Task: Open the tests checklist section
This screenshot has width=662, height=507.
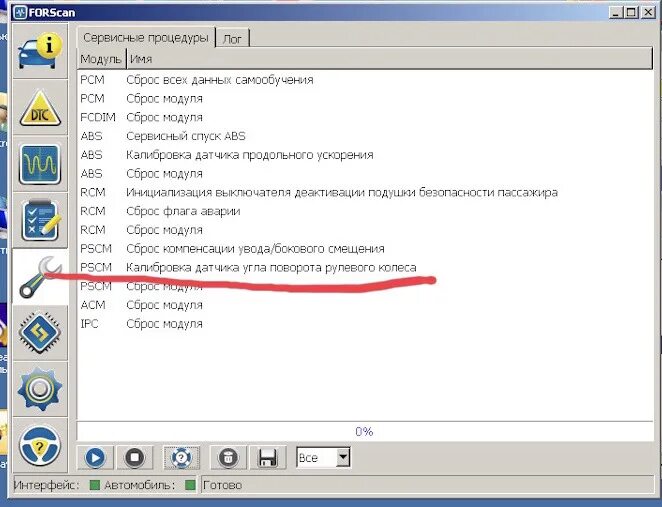Action: coord(40,220)
